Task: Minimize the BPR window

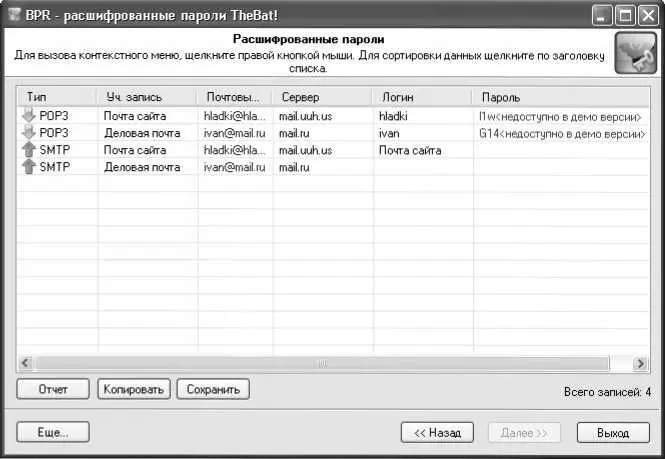Action: [602, 16]
